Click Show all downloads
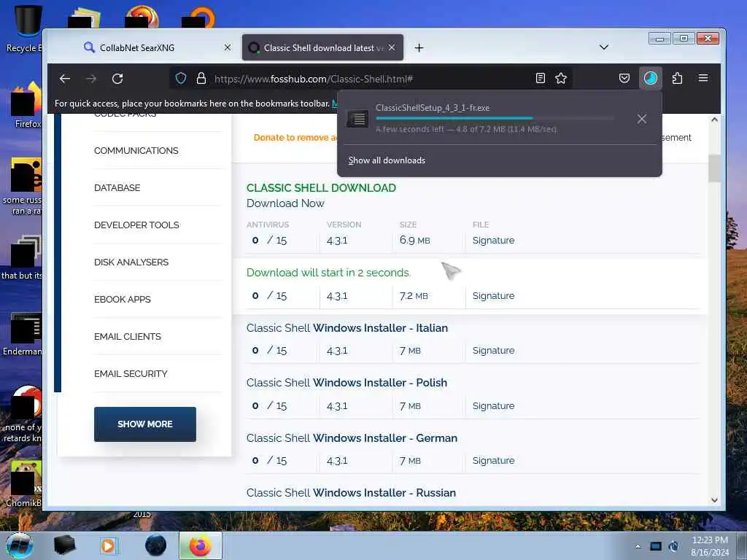This screenshot has height=560, width=747. tap(387, 160)
